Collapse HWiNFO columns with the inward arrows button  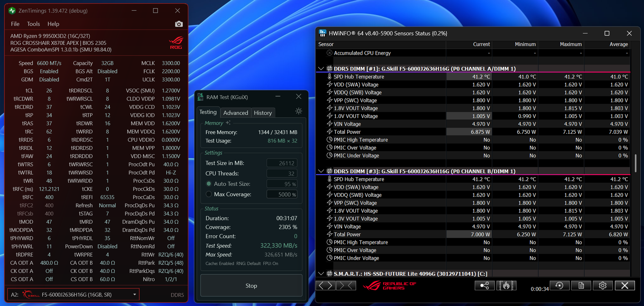(x=346, y=286)
